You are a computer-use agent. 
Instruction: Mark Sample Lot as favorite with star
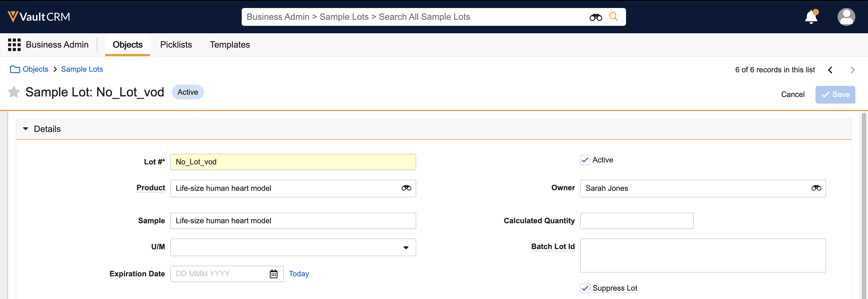pos(14,92)
